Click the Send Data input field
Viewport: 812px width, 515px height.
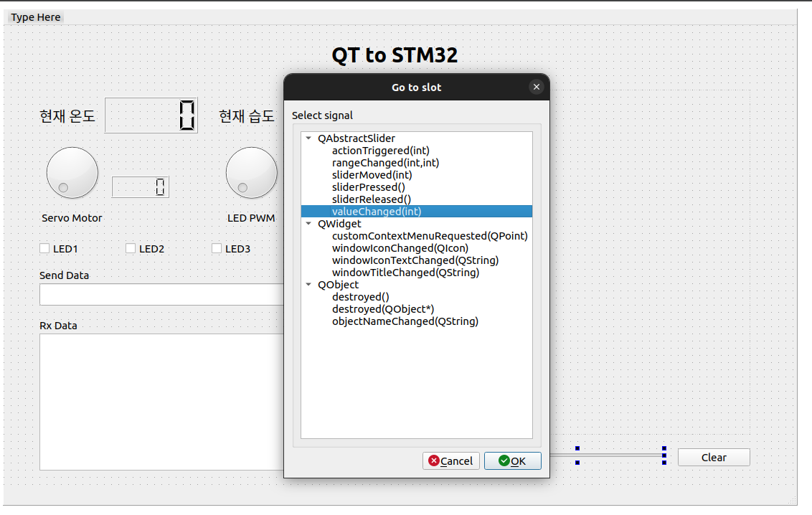pos(161,295)
